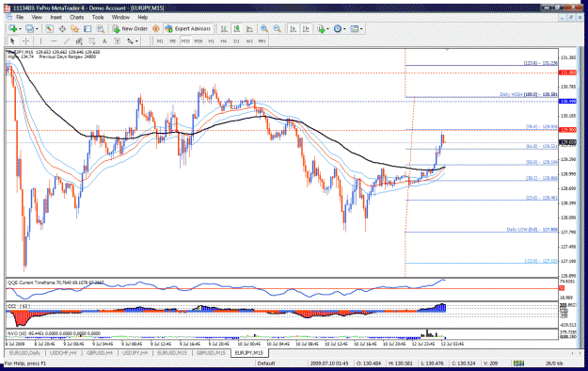The height and width of the screenshot is (371, 588).
Task: Open the Charts menu
Action: coord(76,17)
